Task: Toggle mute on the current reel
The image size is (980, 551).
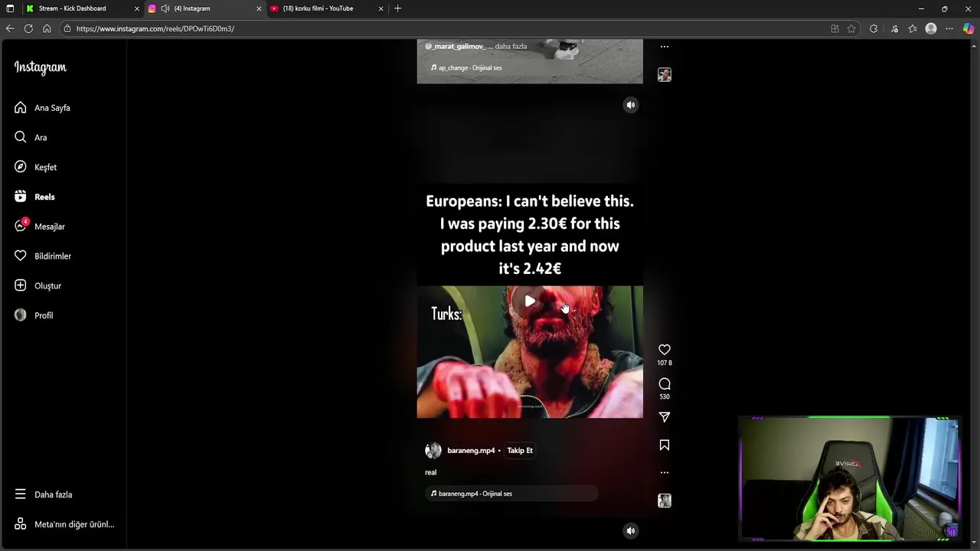Action: [630, 105]
